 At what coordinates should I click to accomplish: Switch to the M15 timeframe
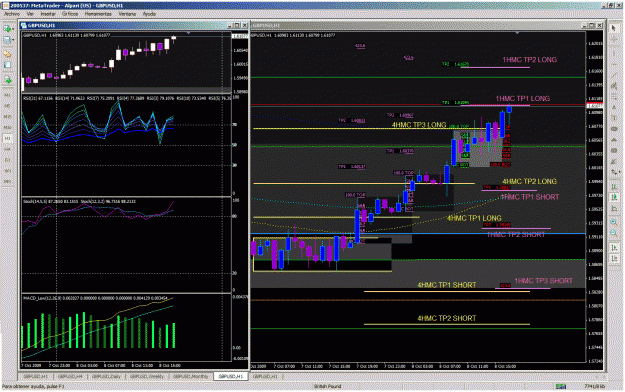pos(8,116)
